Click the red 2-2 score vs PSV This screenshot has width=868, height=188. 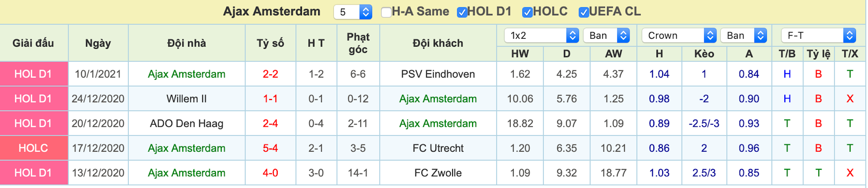270,74
